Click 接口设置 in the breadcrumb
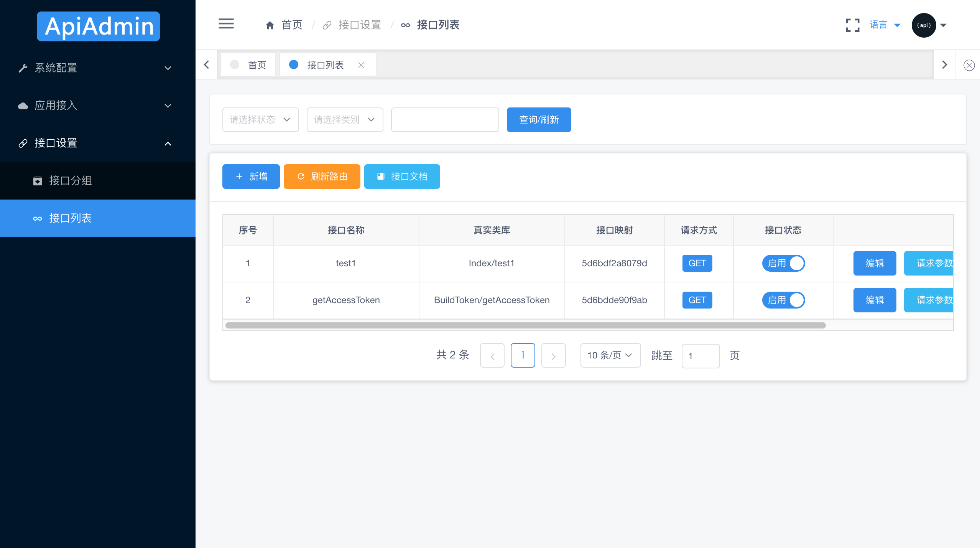This screenshot has width=980, height=548. pos(360,25)
